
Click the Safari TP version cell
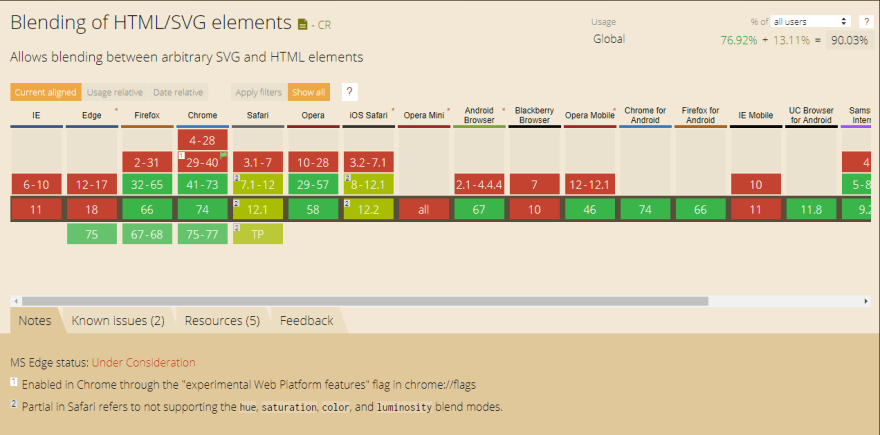point(258,233)
